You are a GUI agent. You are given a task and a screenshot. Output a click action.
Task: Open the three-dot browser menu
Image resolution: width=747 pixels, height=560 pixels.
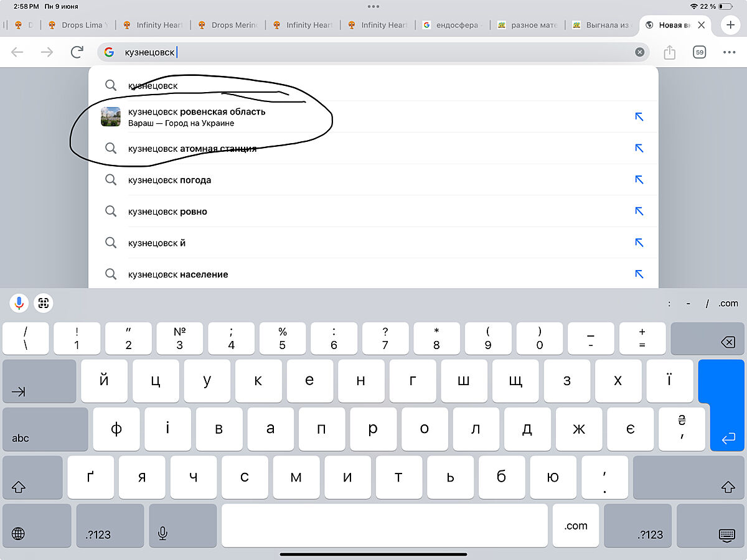tap(730, 52)
